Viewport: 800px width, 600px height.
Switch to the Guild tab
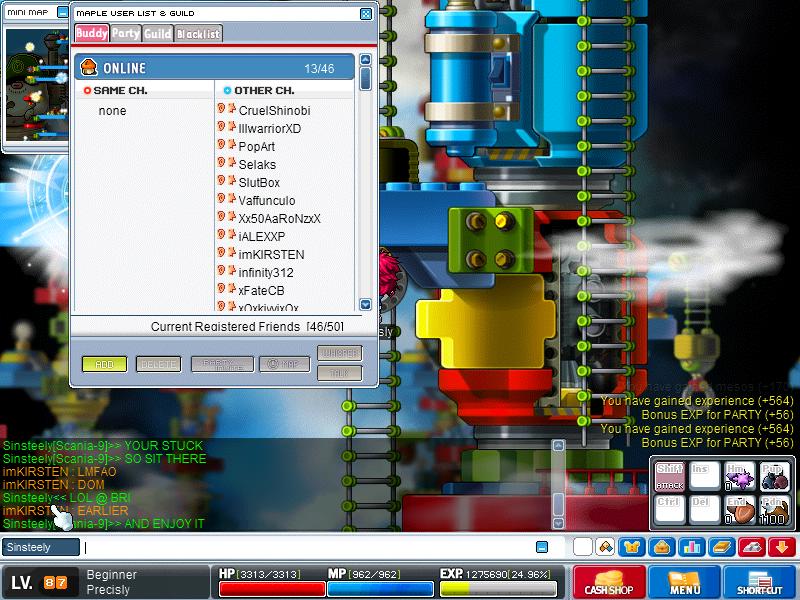tap(158, 34)
